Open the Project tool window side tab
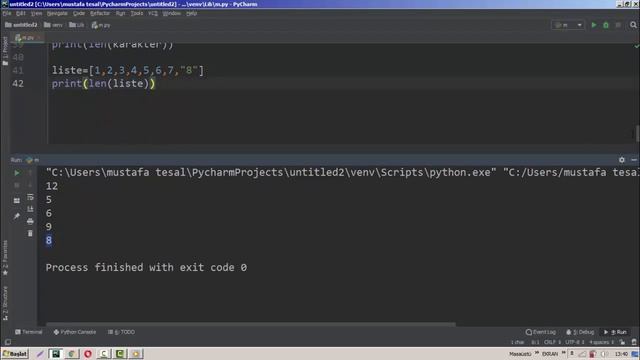The width and height of the screenshot is (640, 360). [5, 51]
